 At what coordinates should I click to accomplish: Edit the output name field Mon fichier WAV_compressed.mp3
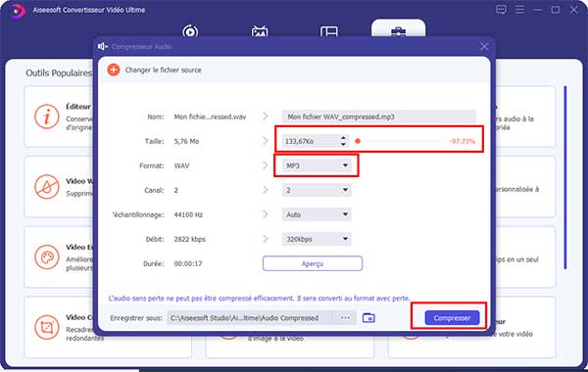click(378, 116)
